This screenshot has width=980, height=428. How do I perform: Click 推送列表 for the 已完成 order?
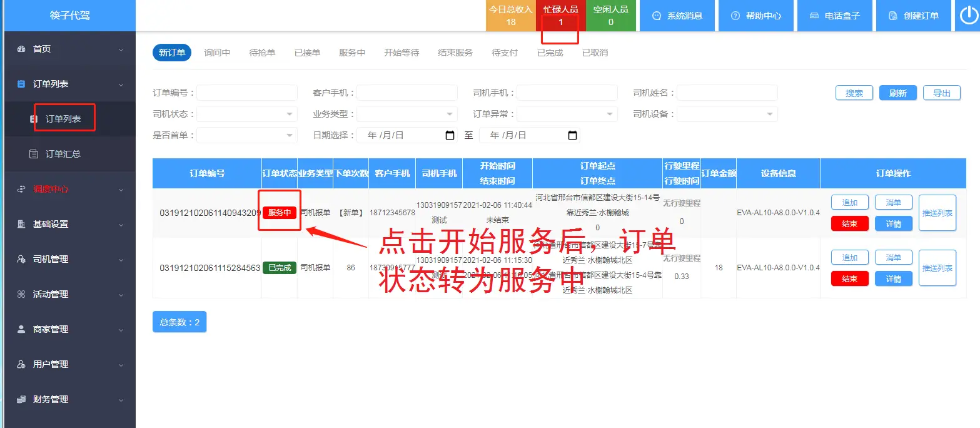click(937, 268)
